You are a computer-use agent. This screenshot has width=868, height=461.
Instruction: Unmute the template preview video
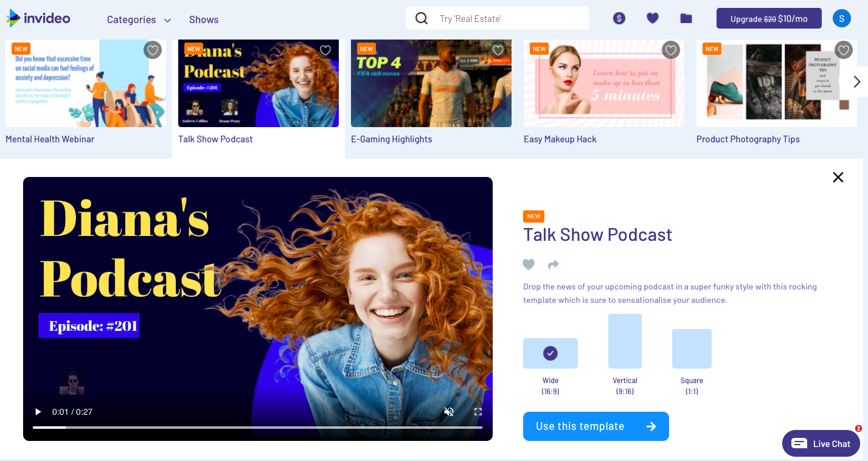tap(449, 412)
